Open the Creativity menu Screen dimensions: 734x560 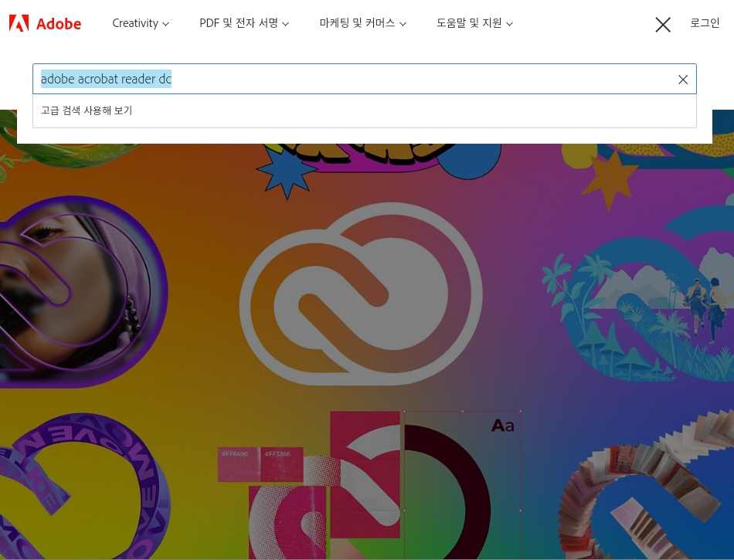click(141, 23)
